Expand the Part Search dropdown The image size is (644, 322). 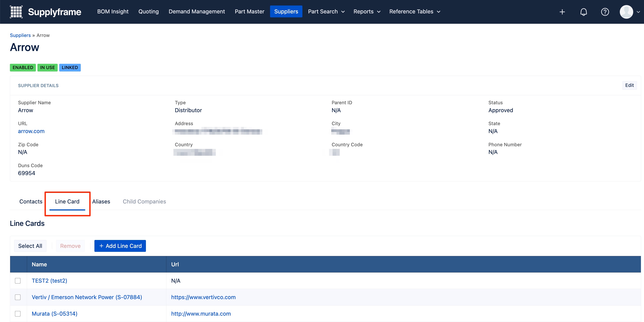pyautogui.click(x=326, y=11)
